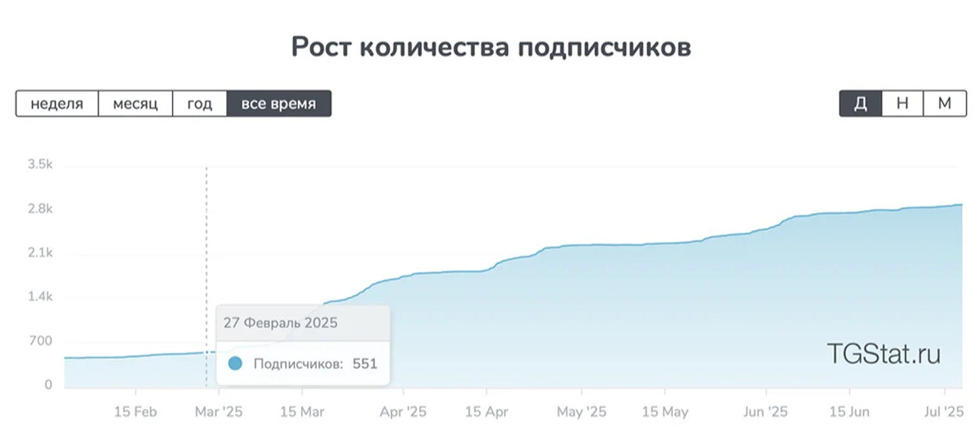Select the месяц period tab
Image resolution: width=980 pixels, height=444 pixels.
[x=135, y=104]
